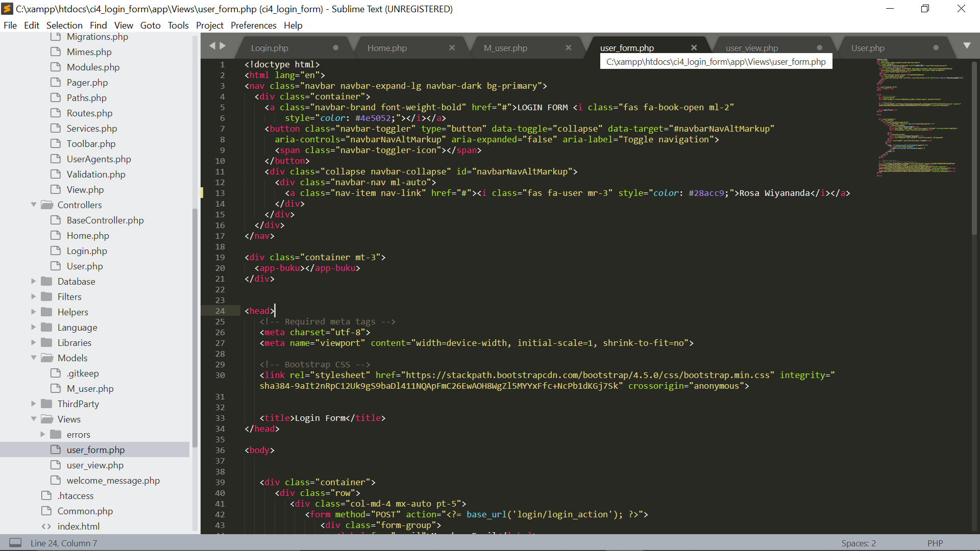Open Home.php under Controllers folder
The width and height of the screenshot is (980, 551).
pyautogui.click(x=88, y=236)
